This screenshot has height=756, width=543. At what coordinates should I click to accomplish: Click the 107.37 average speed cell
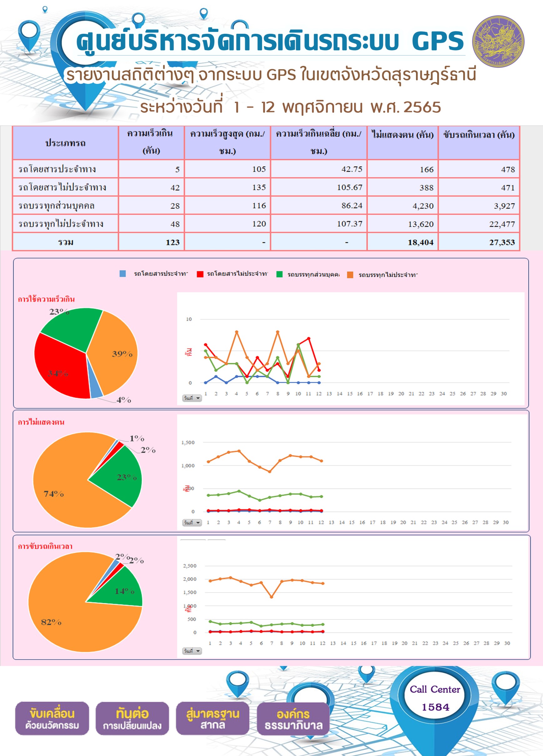pyautogui.click(x=319, y=224)
